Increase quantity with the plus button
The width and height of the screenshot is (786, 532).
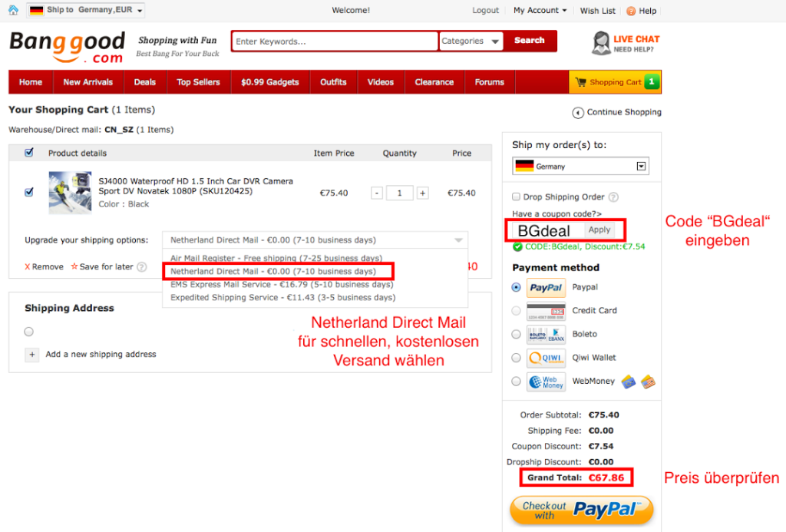422,193
